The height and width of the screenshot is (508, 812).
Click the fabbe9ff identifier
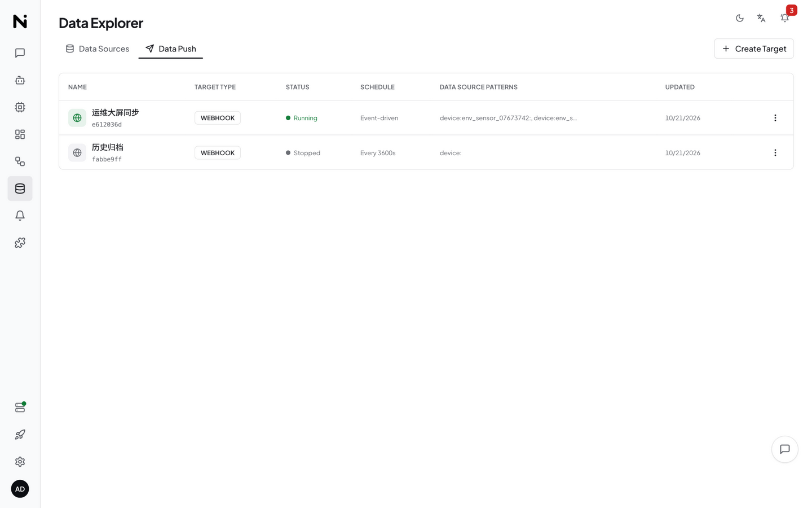click(107, 160)
